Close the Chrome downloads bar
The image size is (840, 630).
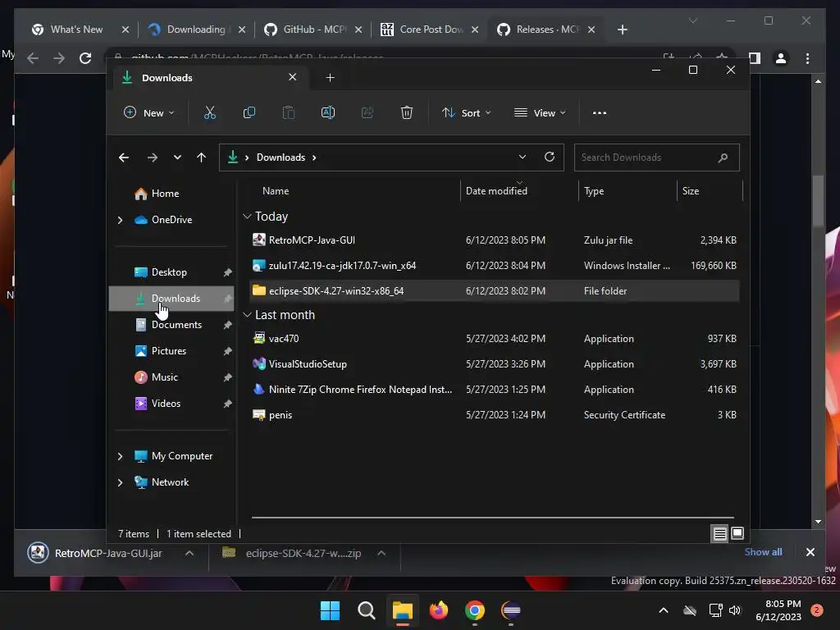coord(810,552)
